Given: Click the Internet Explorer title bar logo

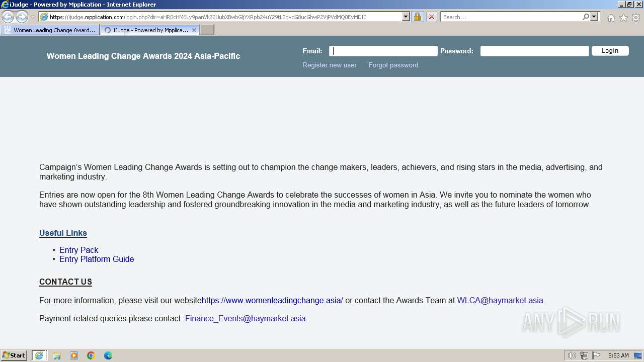Looking at the screenshot, I should [x=5, y=5].
